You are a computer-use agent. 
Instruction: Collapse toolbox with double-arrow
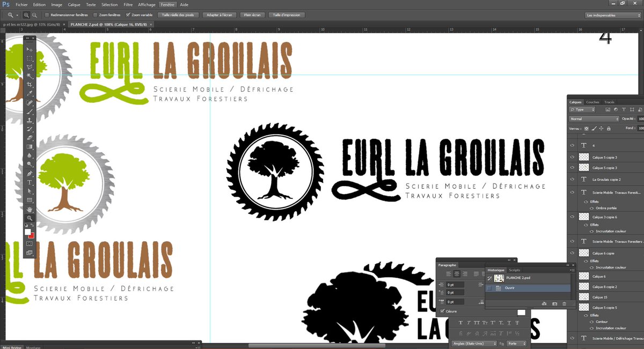click(x=27, y=38)
